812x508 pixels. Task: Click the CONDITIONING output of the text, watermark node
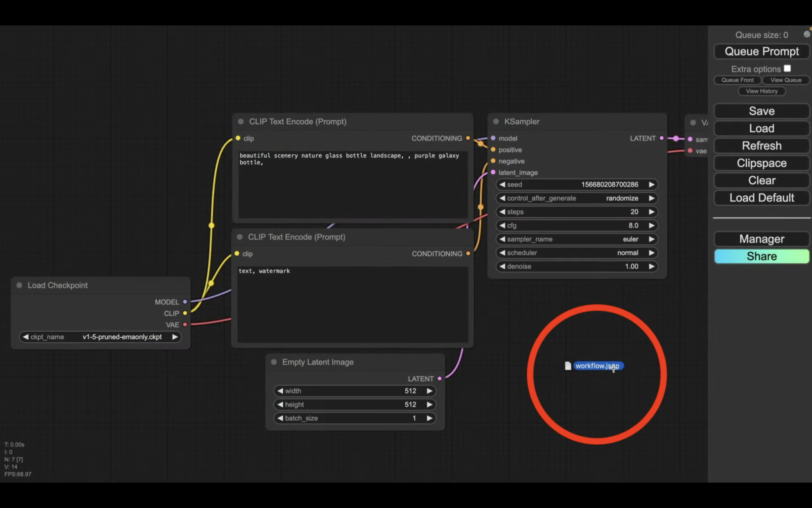tap(468, 254)
